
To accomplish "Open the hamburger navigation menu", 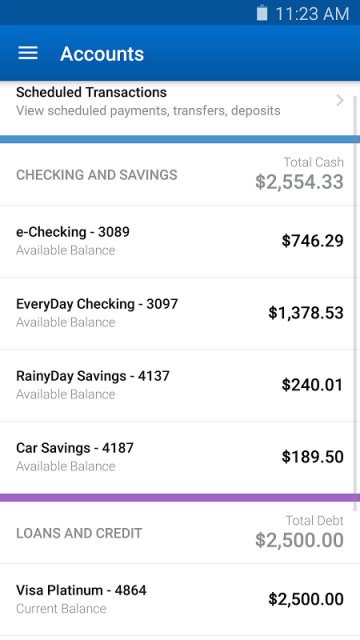I will [x=28, y=53].
